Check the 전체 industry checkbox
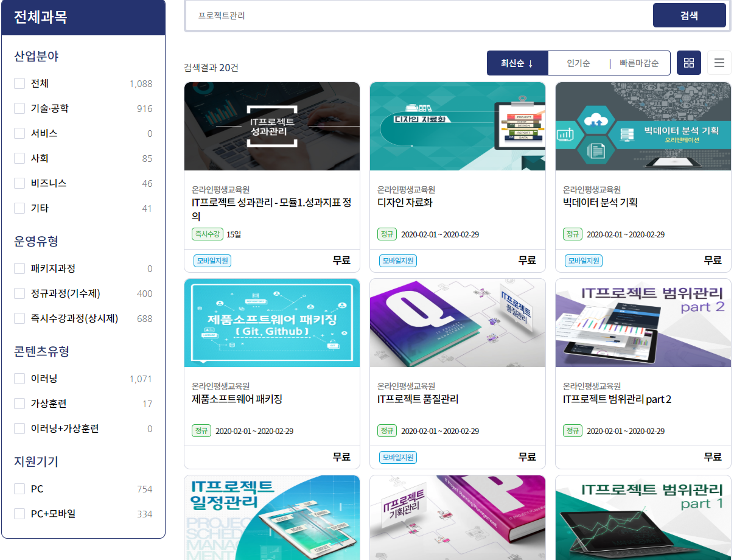This screenshot has height=560, width=734. click(x=19, y=83)
